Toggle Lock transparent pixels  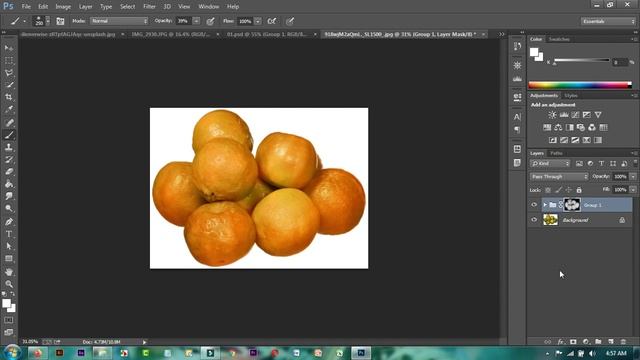[548, 190]
